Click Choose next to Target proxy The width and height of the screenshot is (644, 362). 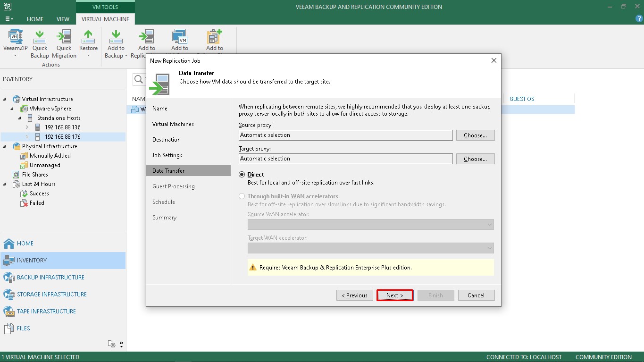click(x=475, y=159)
